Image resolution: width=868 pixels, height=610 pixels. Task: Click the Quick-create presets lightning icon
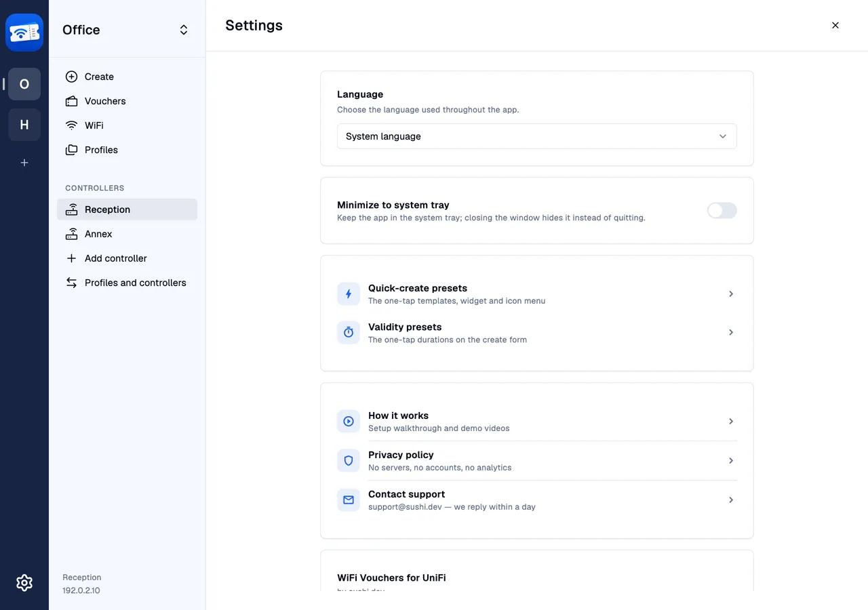(349, 294)
